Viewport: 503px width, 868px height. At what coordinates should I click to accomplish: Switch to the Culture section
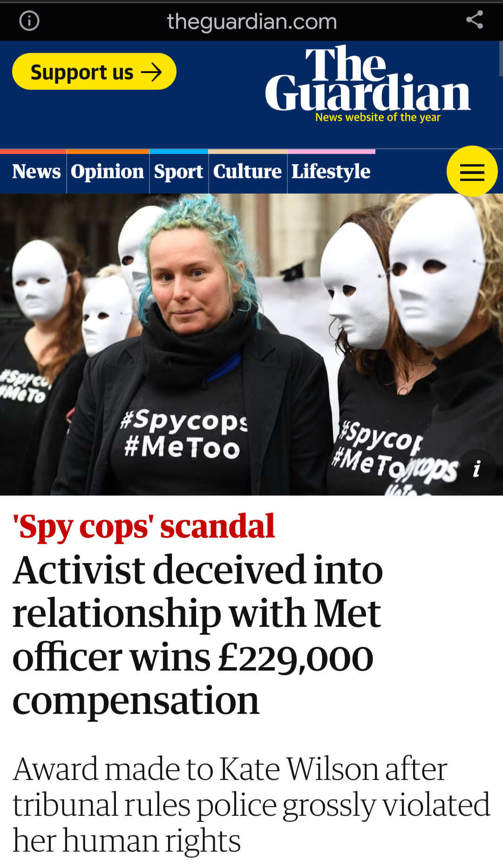248,172
